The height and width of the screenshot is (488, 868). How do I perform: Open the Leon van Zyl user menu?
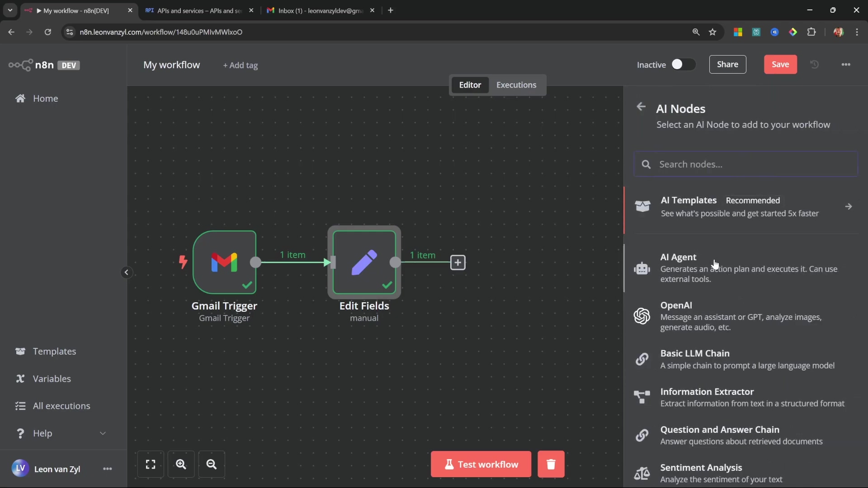107,469
